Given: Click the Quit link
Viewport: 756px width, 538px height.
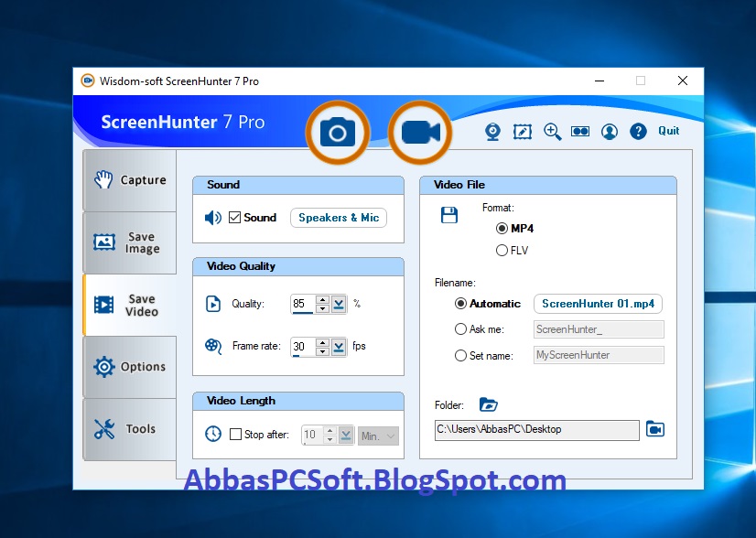Looking at the screenshot, I should [669, 131].
